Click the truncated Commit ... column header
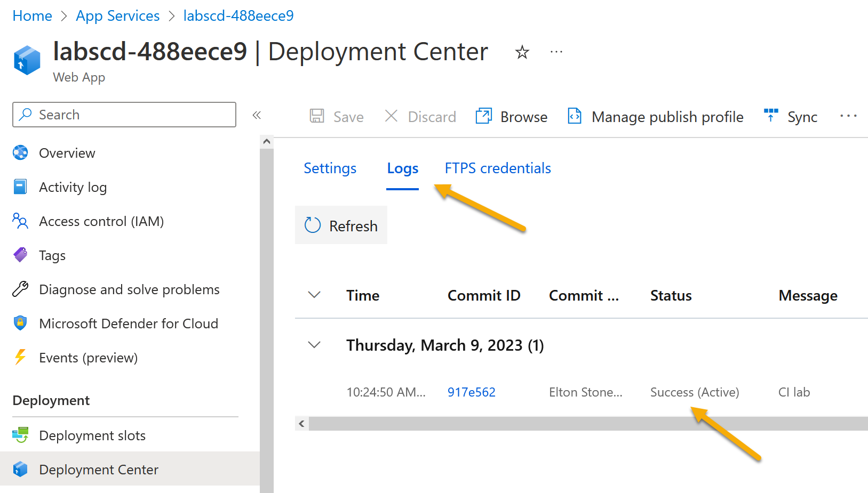The width and height of the screenshot is (868, 493). click(x=584, y=296)
